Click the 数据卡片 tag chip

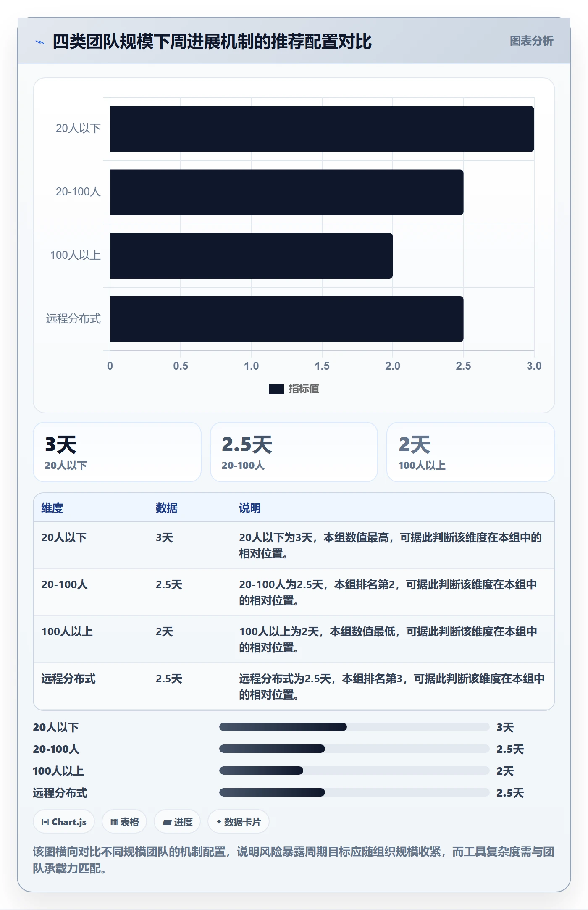point(239,822)
